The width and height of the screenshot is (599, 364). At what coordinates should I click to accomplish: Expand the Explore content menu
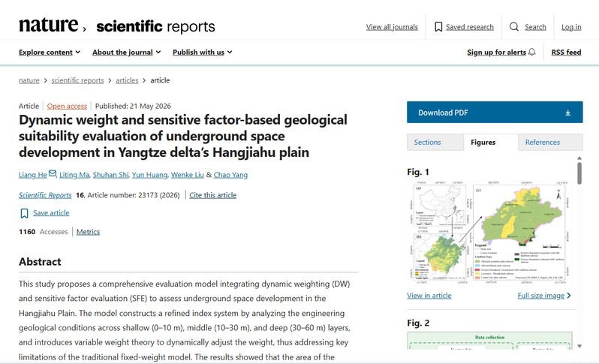pos(50,53)
